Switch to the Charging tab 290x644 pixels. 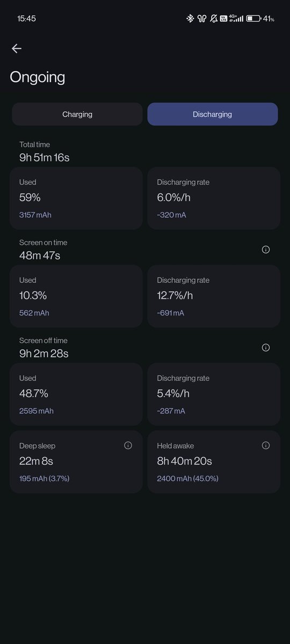[77, 114]
